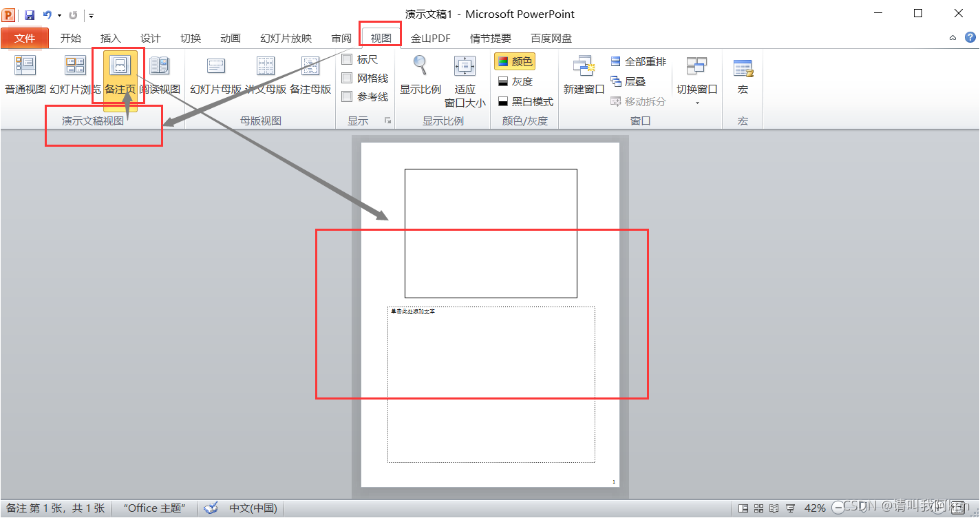Viewport: 980px width, 518px height.
Task: Switch to 阅读视图 reading view
Action: point(160,76)
